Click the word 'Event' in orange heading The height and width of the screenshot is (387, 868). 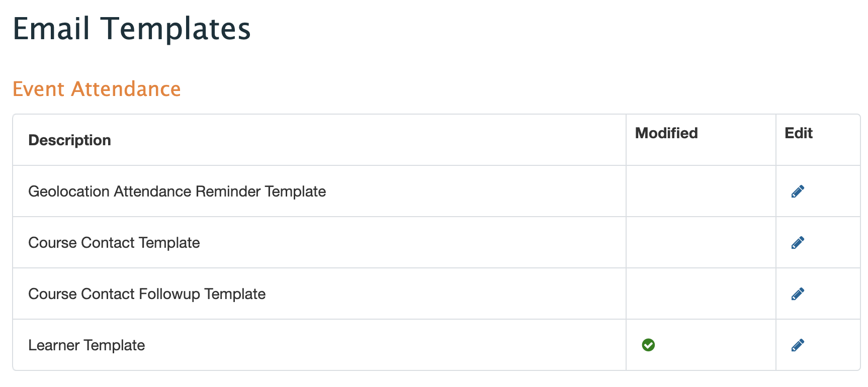click(x=39, y=89)
